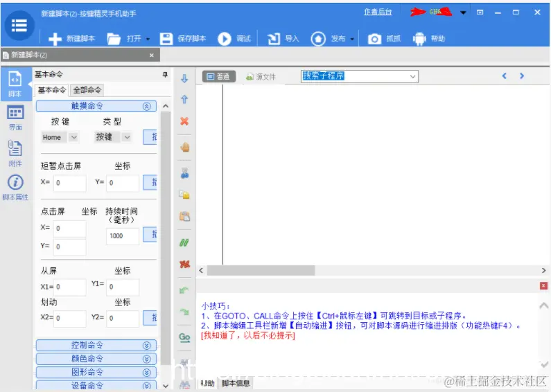Close the tips panel with the red X
This screenshot has width=551, height=392.
[x=543, y=285]
